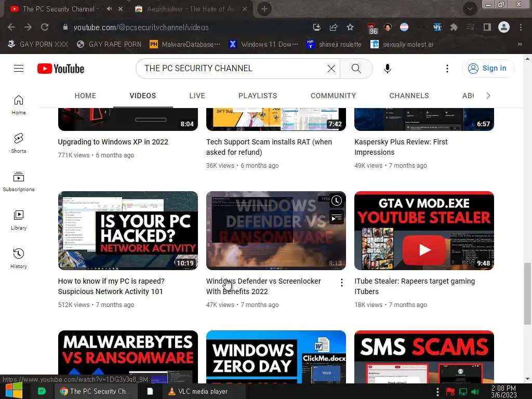Screen dimensions: 532x399
Task: Select the VIDEOS channel tab
Action: pos(142,96)
